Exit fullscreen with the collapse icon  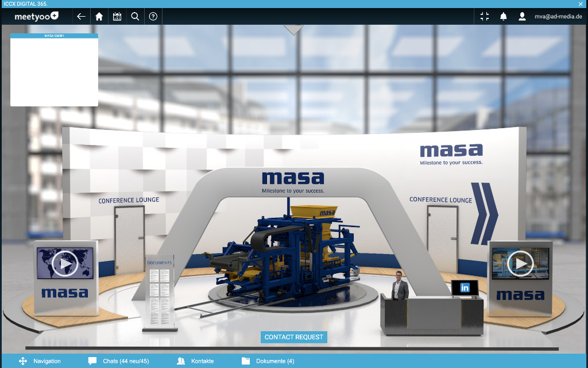pos(485,17)
